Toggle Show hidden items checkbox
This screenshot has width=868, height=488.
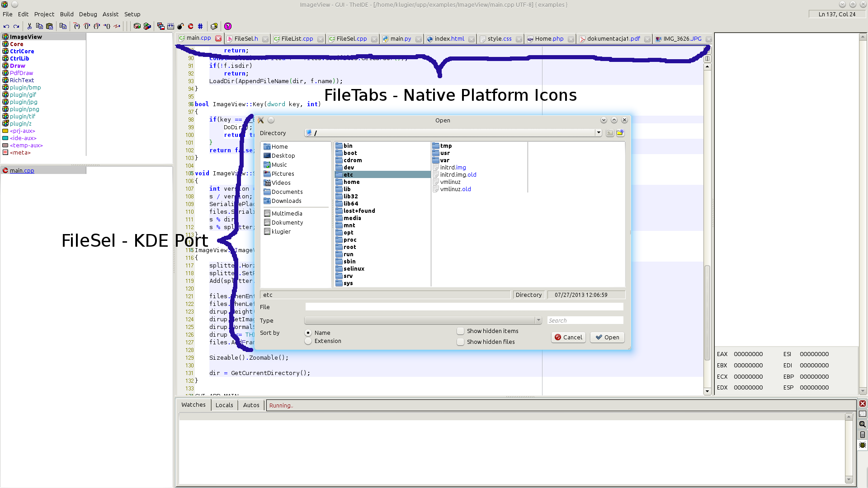[460, 331]
